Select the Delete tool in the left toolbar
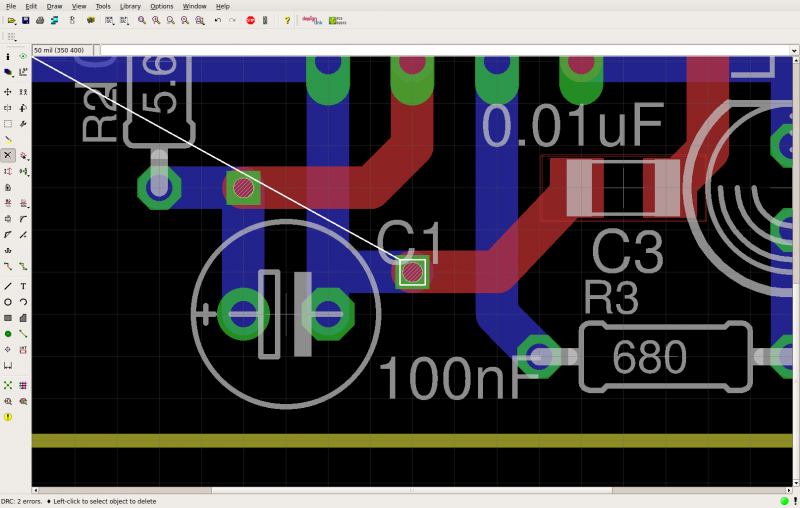Viewport: 800px width, 508px height. tap(8, 155)
